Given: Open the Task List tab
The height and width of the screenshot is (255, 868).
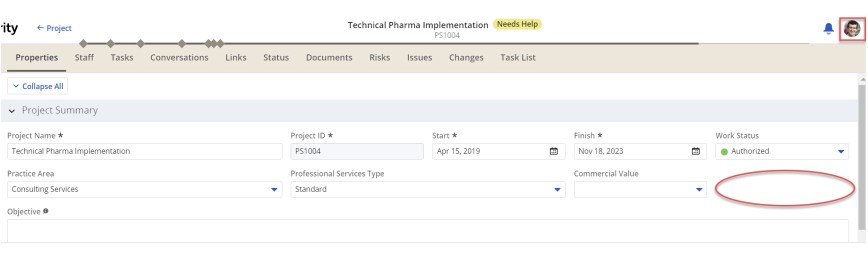Looking at the screenshot, I should (517, 57).
